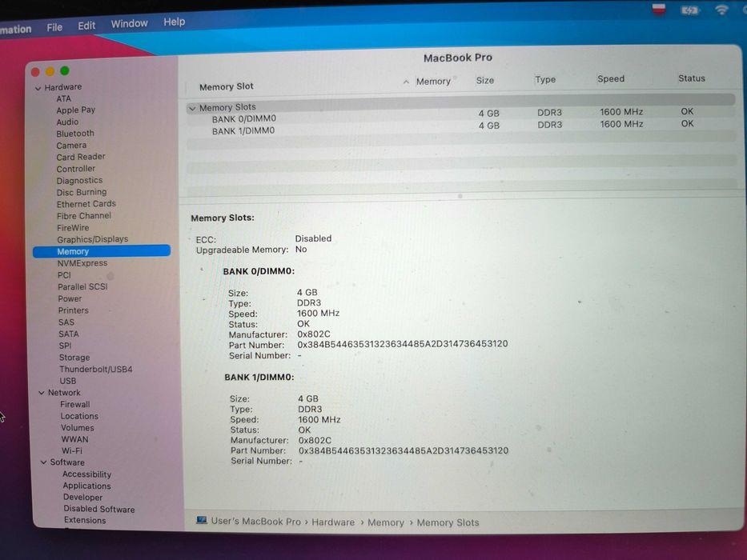Click the green zoom window button
The width and height of the screenshot is (747, 560).
point(65,71)
